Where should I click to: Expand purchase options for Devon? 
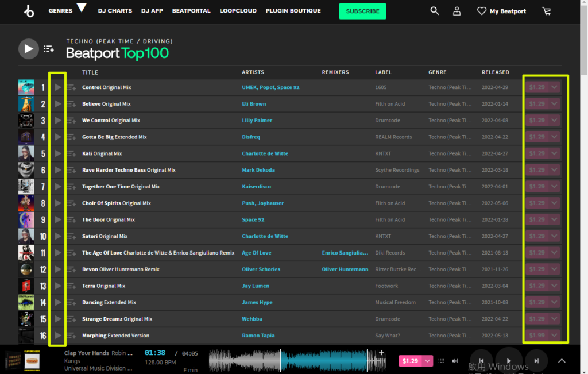tap(554, 269)
